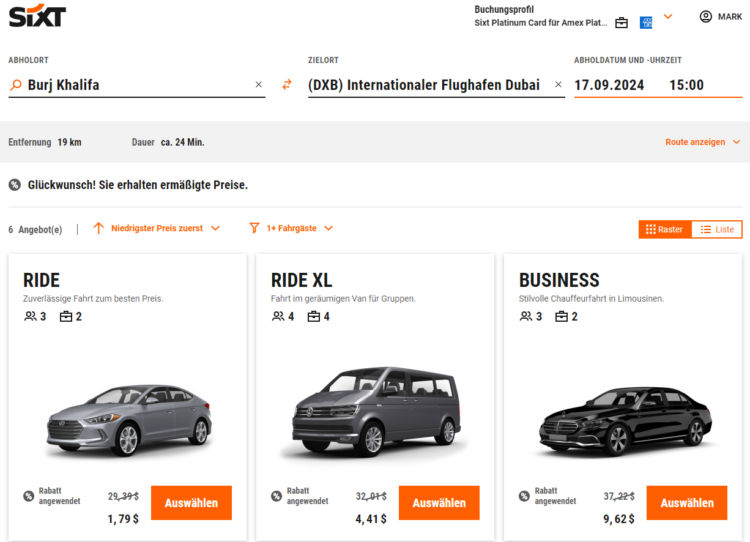Viewport: 750px width, 542px height.
Task: Open Niedrigster Preis zuerst sorting dropdown
Action: 156,229
